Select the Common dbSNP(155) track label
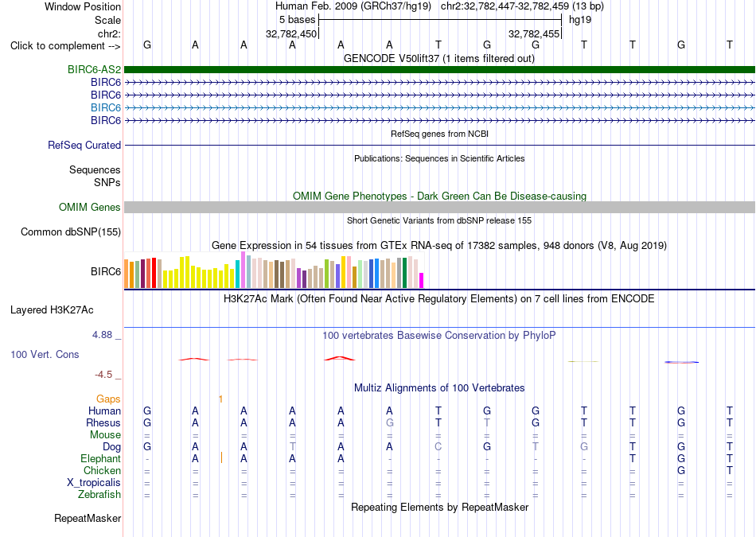Viewport: 756px width, 537px height. pos(71,232)
